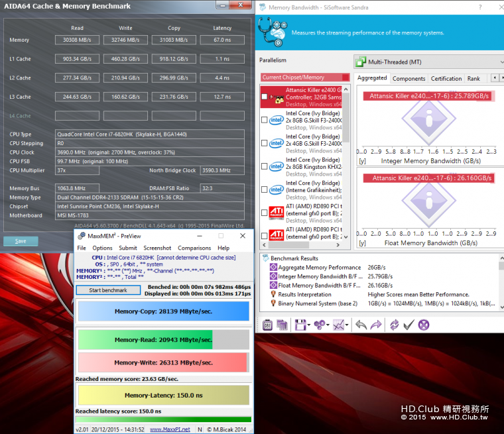Viewport: 504px width, 434px height.
Task: Open the www.MaxxPI.net link
Action: click(x=170, y=429)
